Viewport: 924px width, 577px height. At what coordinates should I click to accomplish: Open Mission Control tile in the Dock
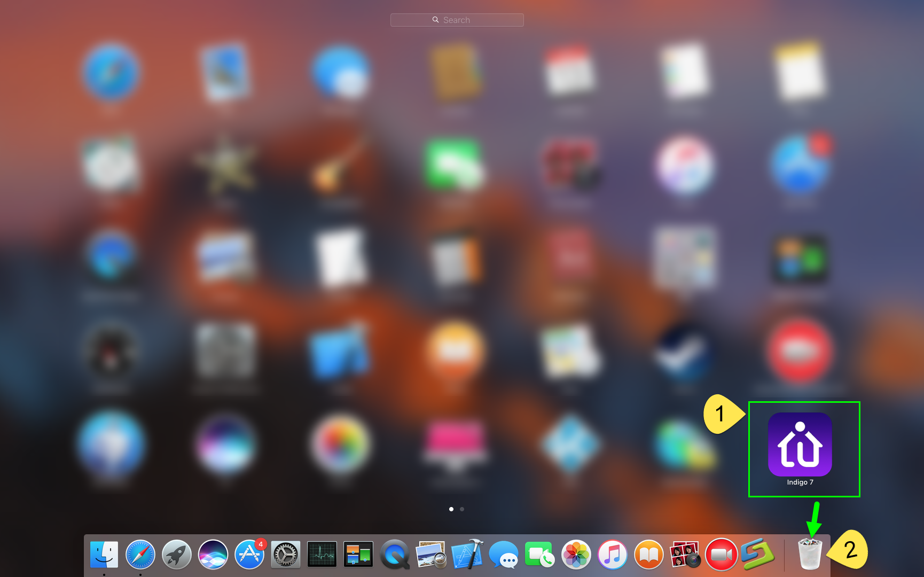[x=358, y=555]
